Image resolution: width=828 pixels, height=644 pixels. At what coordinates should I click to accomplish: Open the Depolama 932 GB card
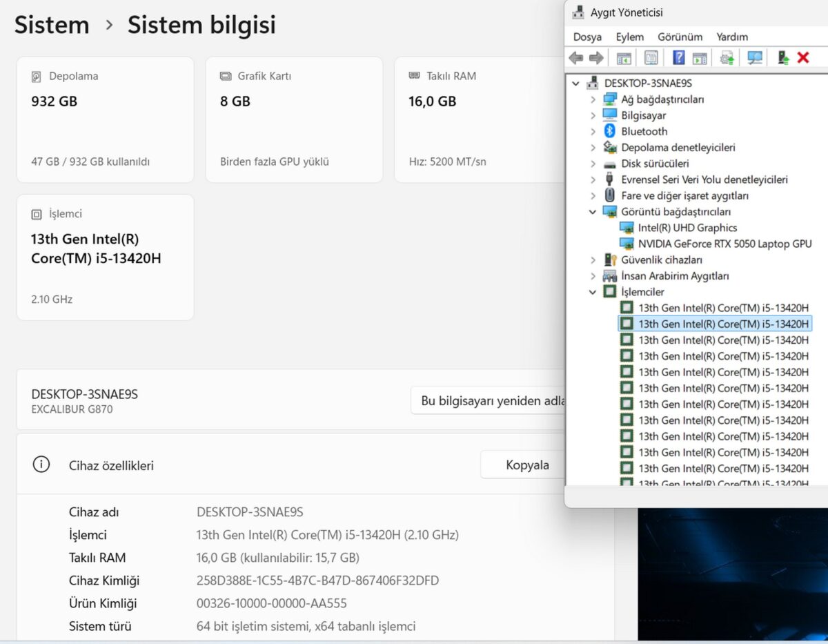(x=106, y=119)
